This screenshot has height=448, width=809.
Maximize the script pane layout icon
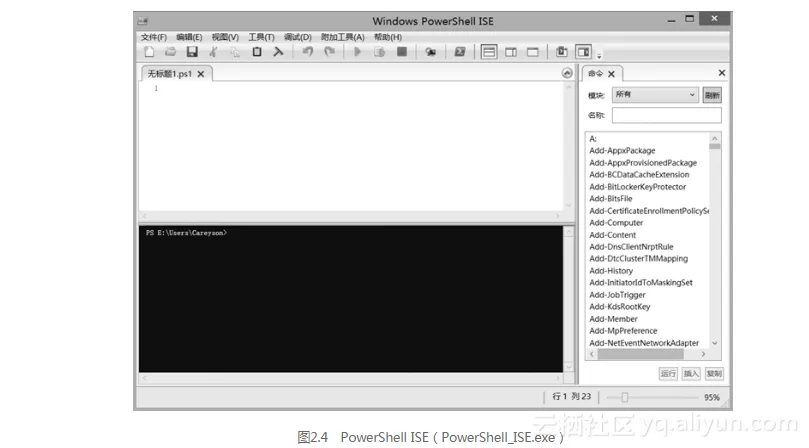point(532,52)
